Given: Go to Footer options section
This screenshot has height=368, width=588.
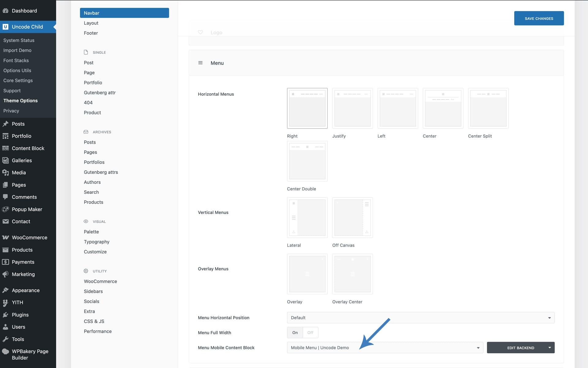Looking at the screenshot, I should click(x=91, y=33).
